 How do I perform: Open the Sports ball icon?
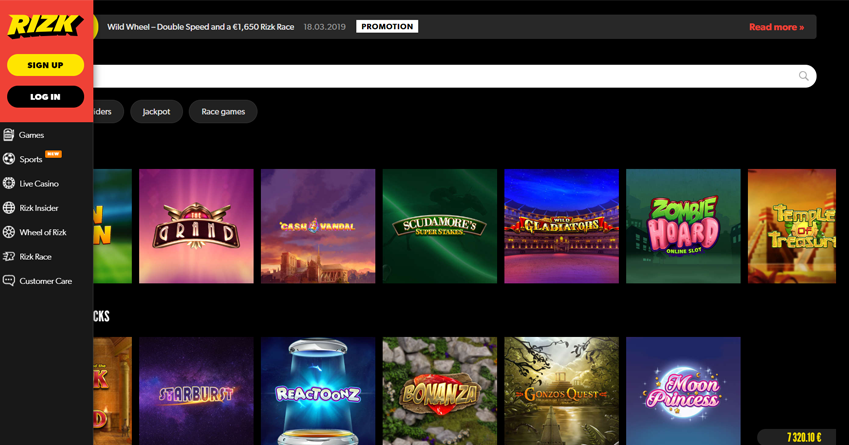click(9, 159)
